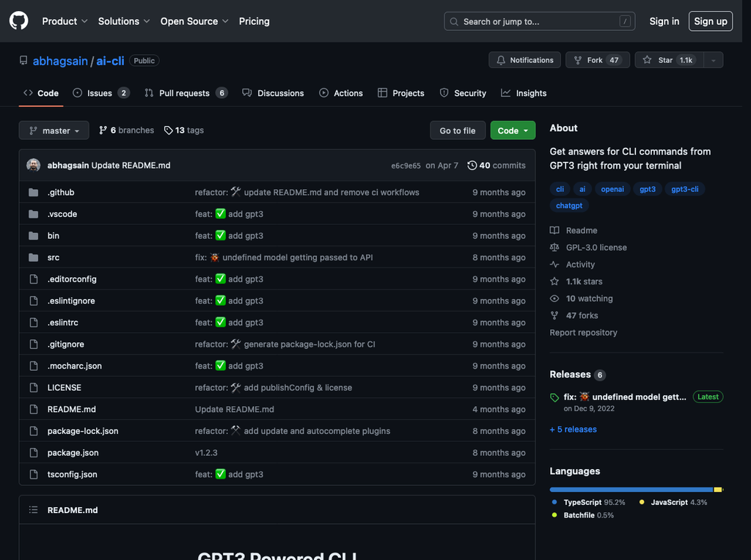Click the TypeScript language bar segment
The image size is (751, 560).
click(x=631, y=490)
